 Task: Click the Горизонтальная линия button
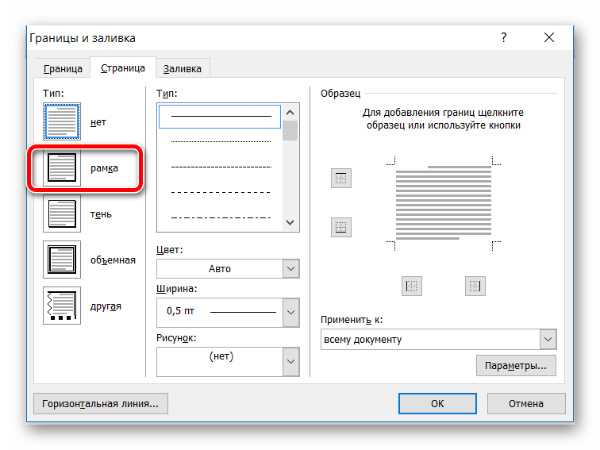[100, 404]
